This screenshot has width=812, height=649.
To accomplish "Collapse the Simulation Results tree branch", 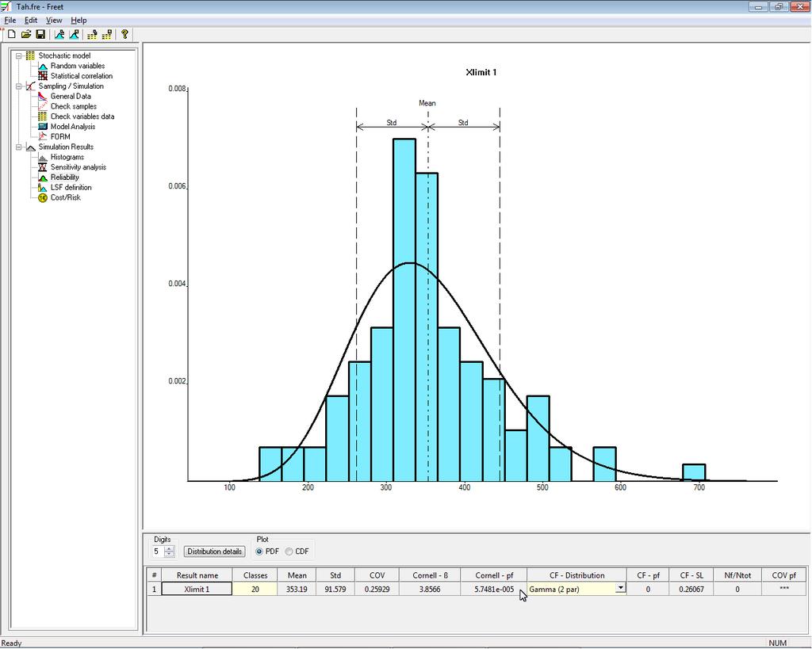I will click(19, 147).
